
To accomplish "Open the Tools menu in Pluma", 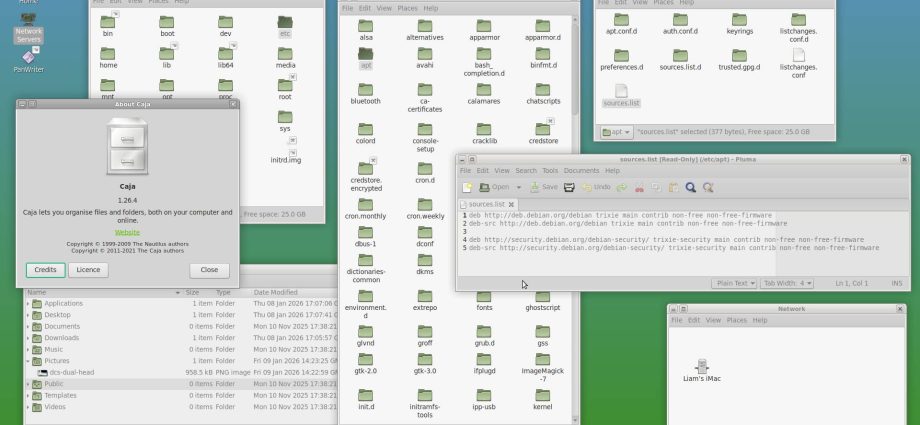I will click(x=550, y=171).
